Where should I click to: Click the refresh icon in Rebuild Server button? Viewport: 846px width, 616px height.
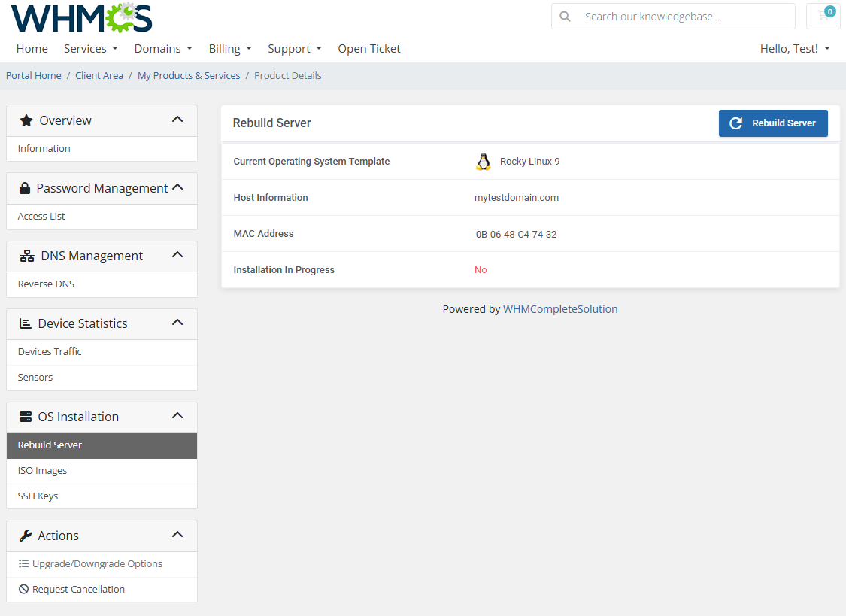pos(736,123)
